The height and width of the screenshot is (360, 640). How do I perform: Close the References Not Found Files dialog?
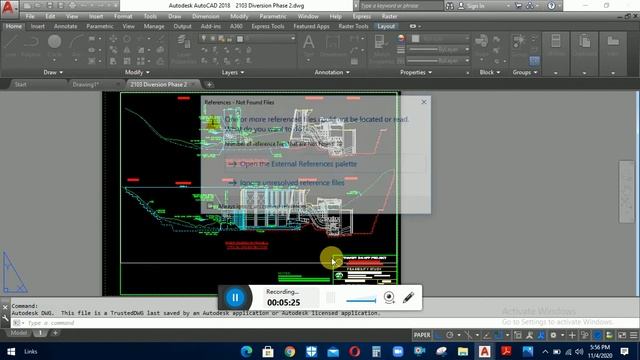pos(424,102)
